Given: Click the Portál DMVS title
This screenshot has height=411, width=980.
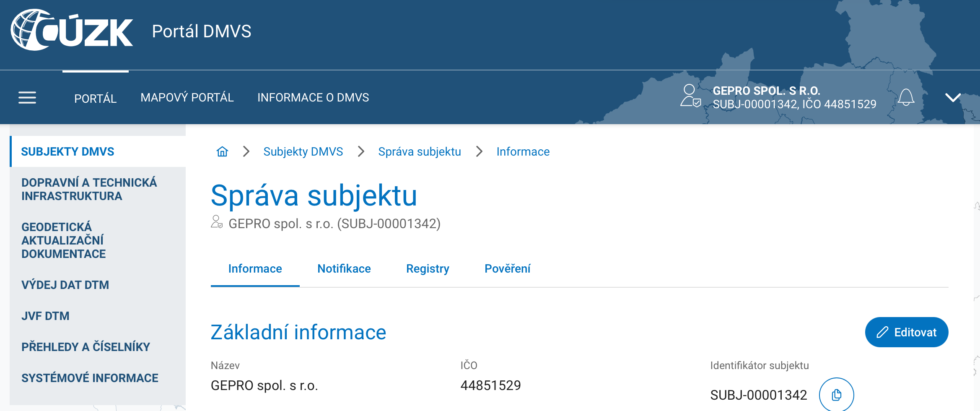Looking at the screenshot, I should [202, 31].
